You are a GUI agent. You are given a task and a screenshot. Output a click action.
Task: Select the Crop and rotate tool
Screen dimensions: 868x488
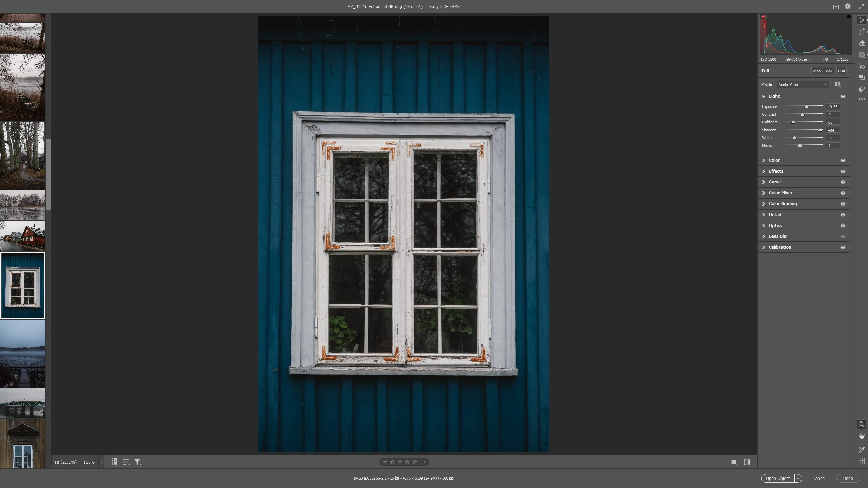point(861,32)
